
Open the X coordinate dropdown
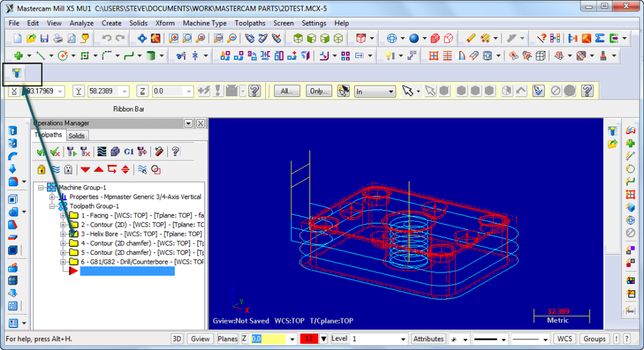point(60,91)
